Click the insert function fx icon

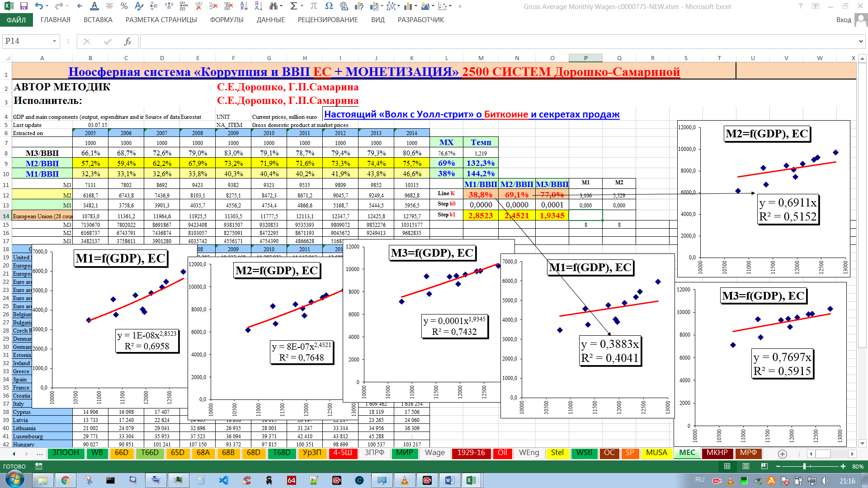click(x=127, y=42)
